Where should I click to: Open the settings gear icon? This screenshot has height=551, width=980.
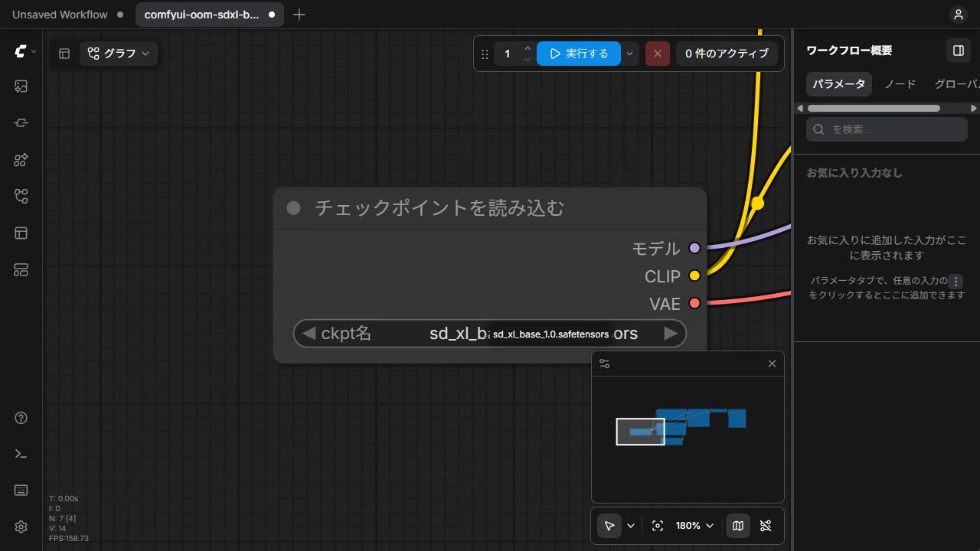[x=21, y=527]
